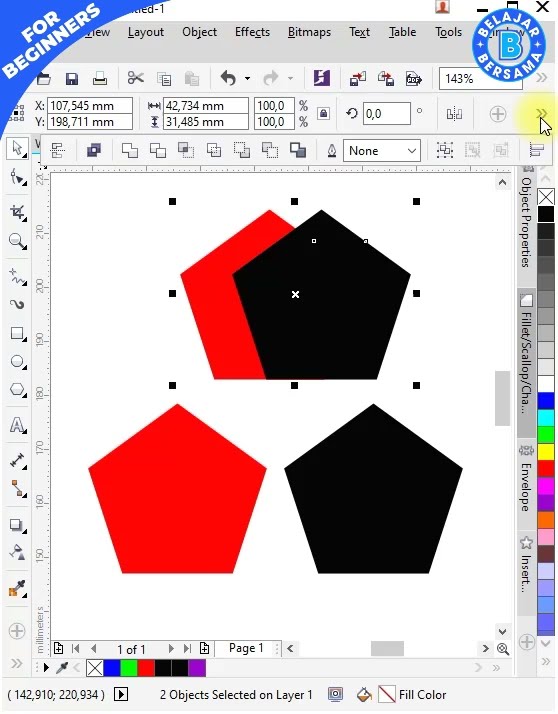Click the Trim shaping icon
The height and width of the screenshot is (714, 558).
point(158,150)
